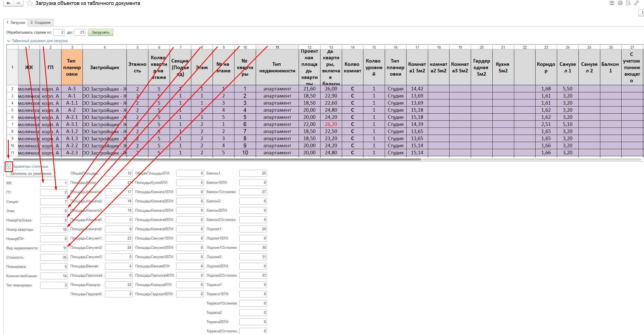
Task: Add page to favorites star
Action: [x=30, y=3]
